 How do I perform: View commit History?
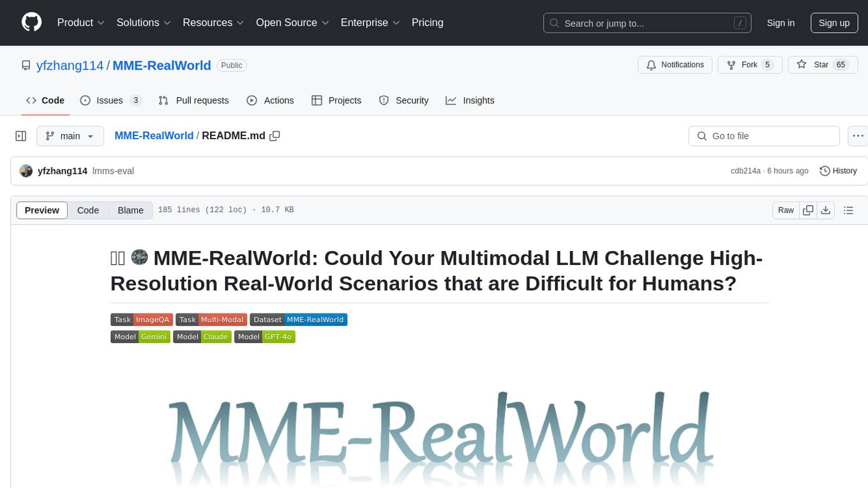(838, 171)
